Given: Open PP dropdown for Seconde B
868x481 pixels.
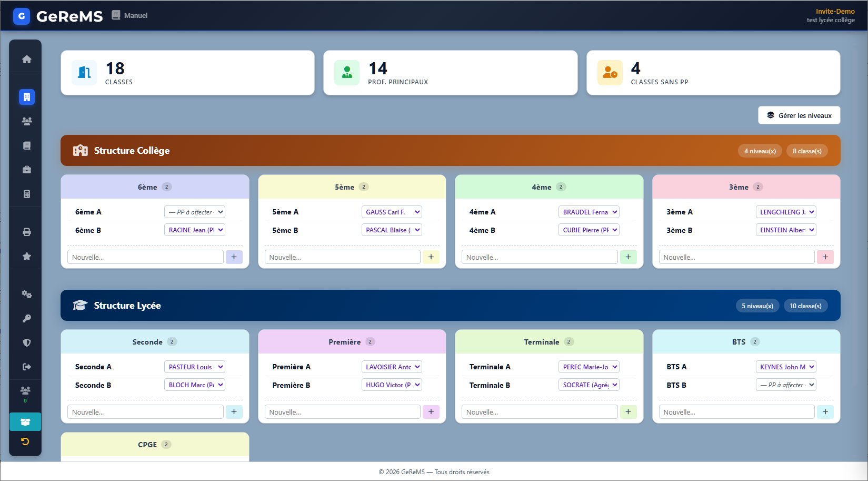Looking at the screenshot, I should pos(195,385).
